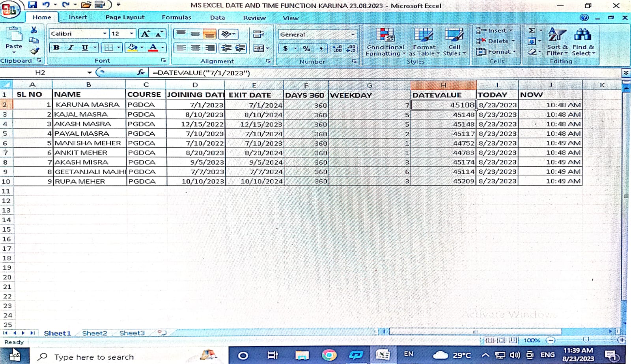Select the Format Painter brush icon

(x=34, y=50)
